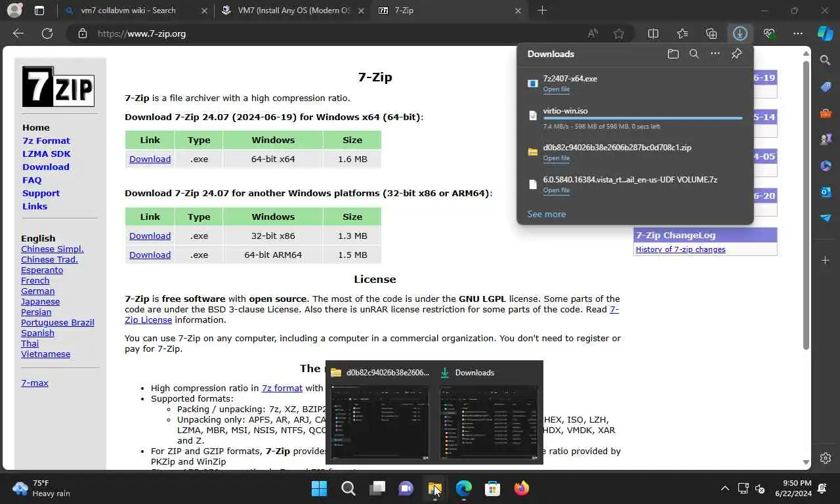Click the Edge profile avatar icon
Screen dimensions: 840x504
pyautogui.click(x=14, y=10)
